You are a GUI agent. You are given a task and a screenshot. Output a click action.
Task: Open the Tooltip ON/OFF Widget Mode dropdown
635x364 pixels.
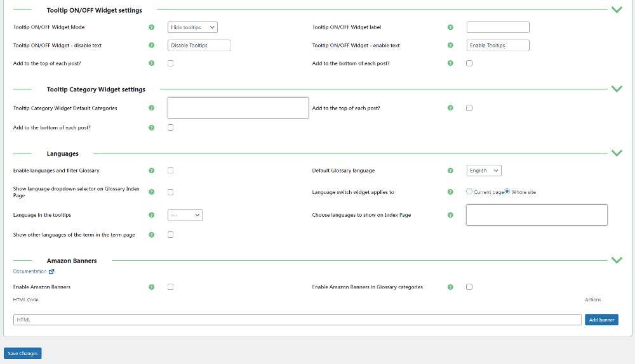192,27
